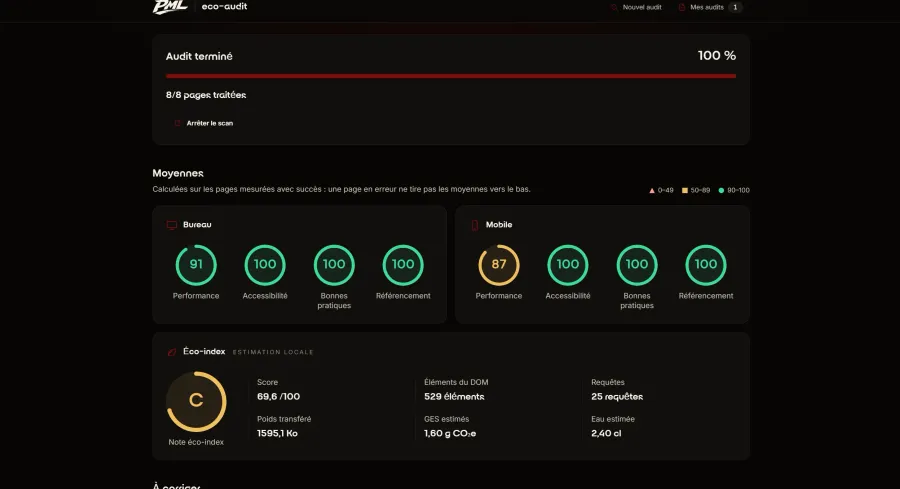Screen dimensions: 900x489
Task: Click the magnifier icon beside Nouvel audit
Action: [x=614, y=7]
